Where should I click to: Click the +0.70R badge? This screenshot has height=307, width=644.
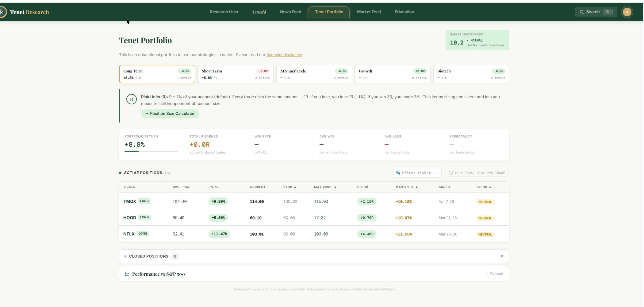point(367,218)
